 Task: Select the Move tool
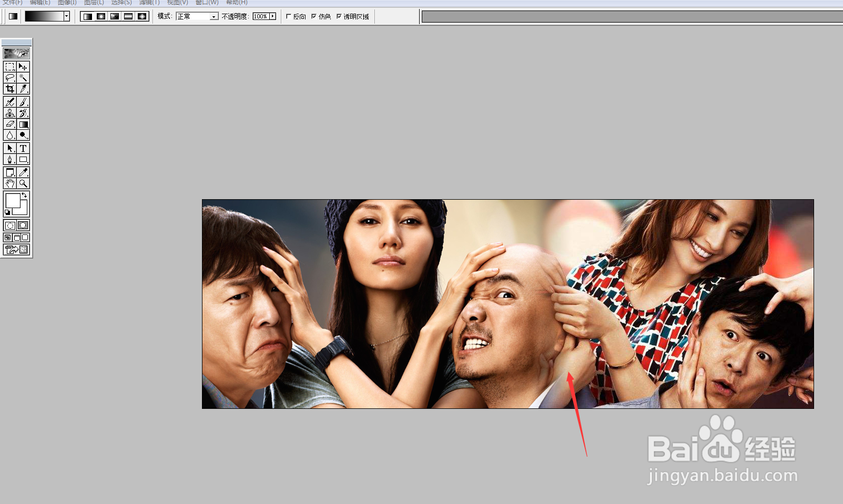[23, 67]
